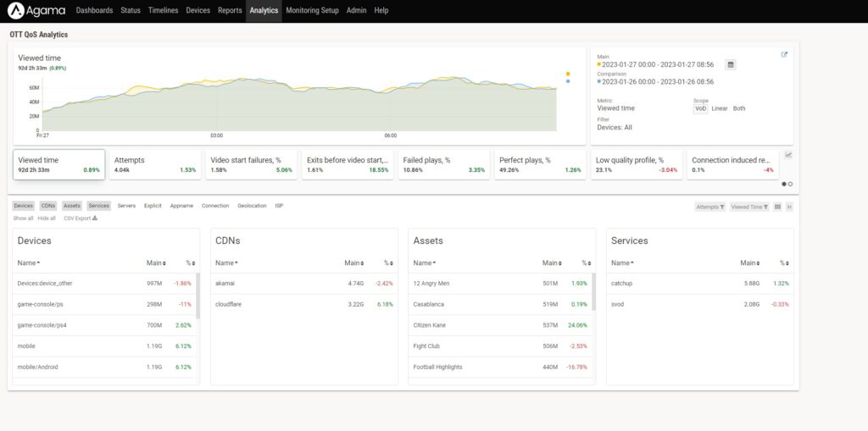Select the Failed plays, % metric card
The height and width of the screenshot is (431, 868).
coord(443,164)
